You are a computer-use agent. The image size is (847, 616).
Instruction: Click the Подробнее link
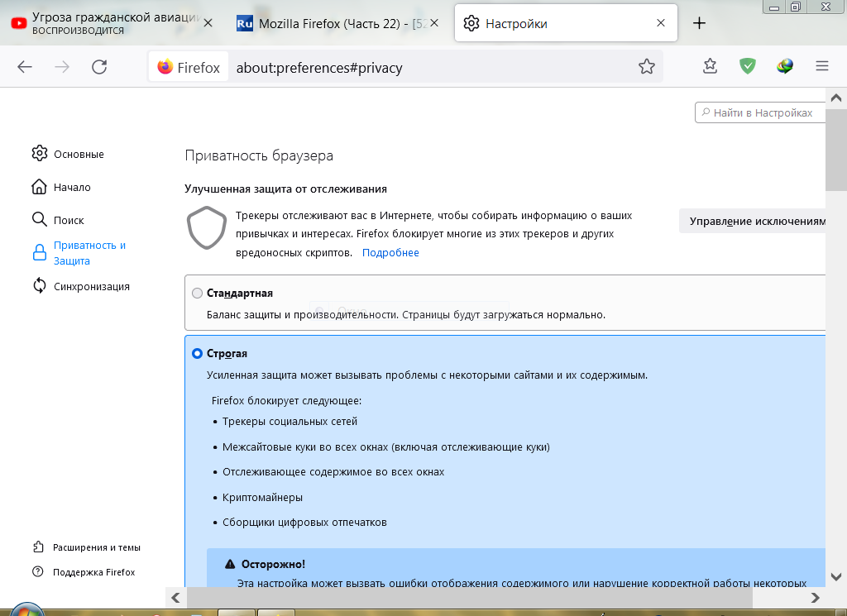point(390,252)
